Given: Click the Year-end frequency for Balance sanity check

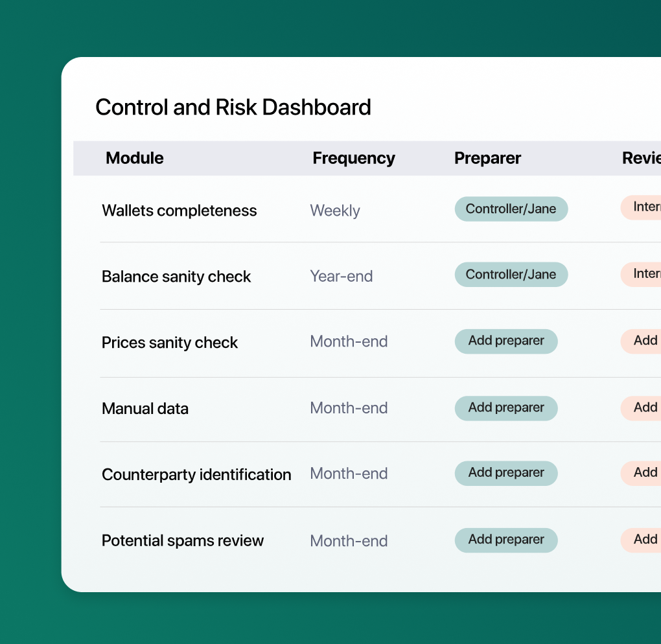Looking at the screenshot, I should pyautogui.click(x=342, y=277).
